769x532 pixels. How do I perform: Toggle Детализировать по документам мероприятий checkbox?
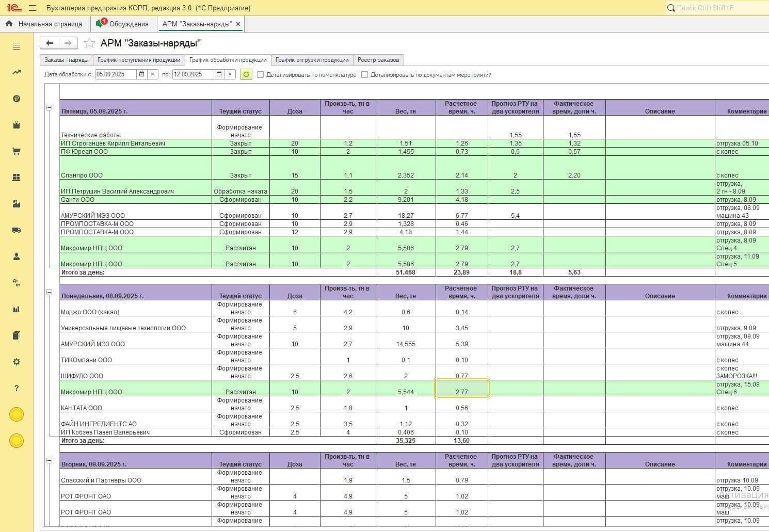(x=365, y=75)
